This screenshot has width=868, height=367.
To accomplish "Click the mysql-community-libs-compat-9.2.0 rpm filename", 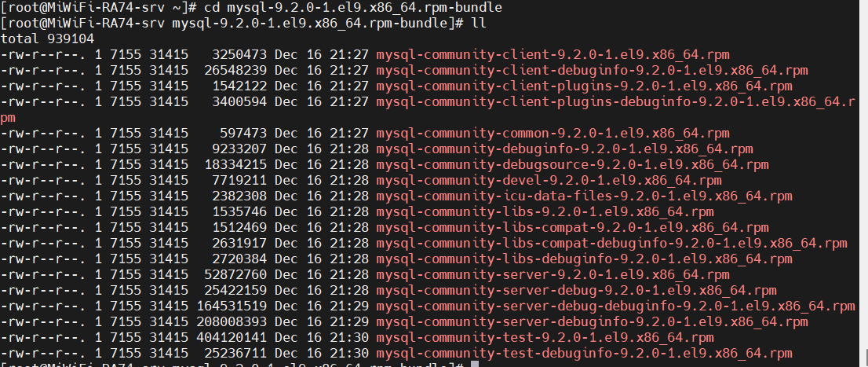I will click(572, 228).
